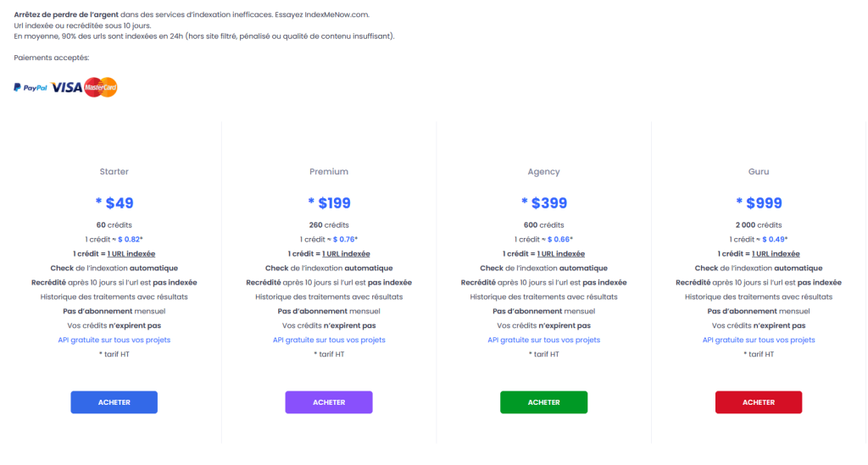
Task: Click the Starter plan title
Action: [x=114, y=172]
